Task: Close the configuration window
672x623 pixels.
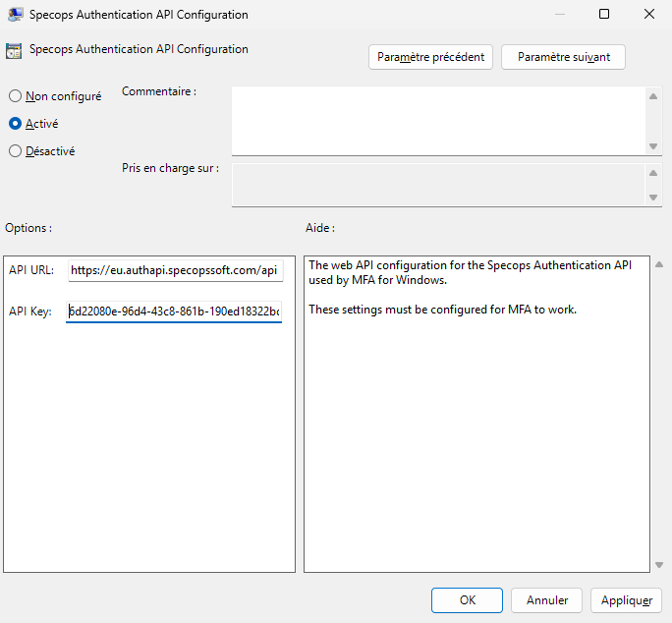Action: pos(649,14)
